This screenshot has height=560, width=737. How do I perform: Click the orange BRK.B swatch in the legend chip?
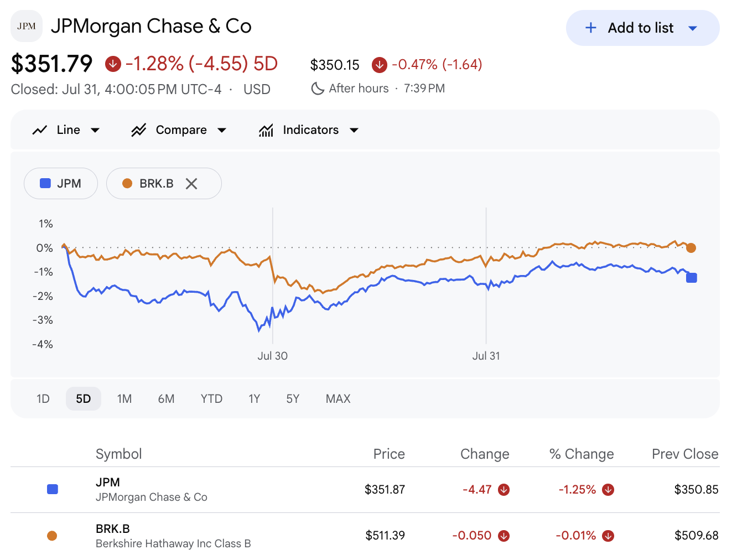click(127, 183)
